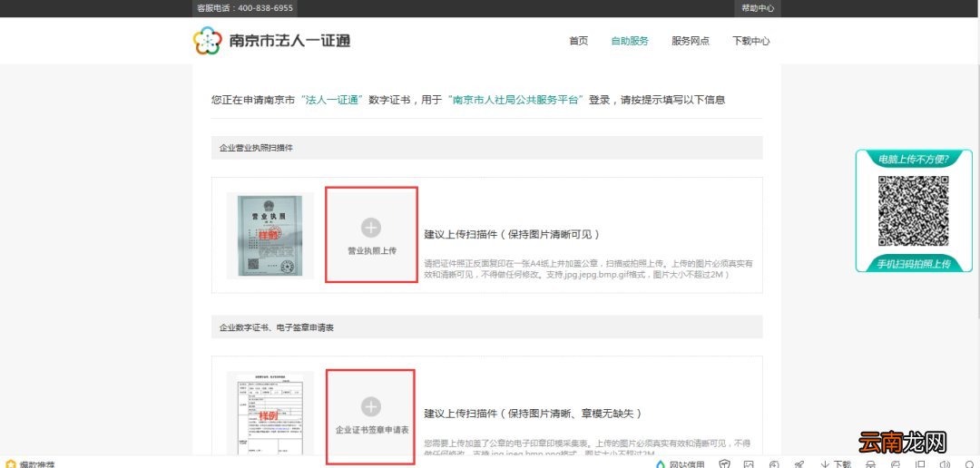Click the 南京市法人一证通 flower logo
980x468 pixels.
point(208,41)
